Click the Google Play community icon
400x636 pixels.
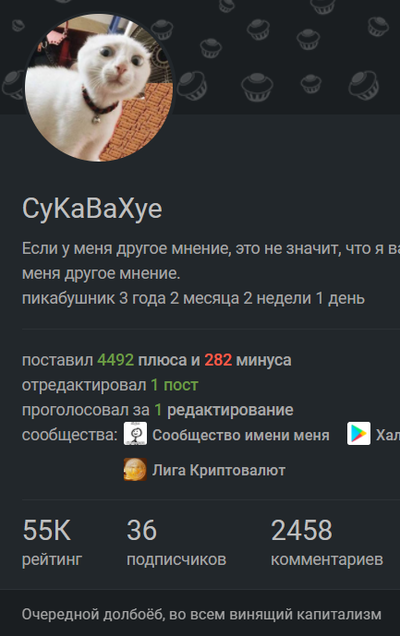(359, 434)
